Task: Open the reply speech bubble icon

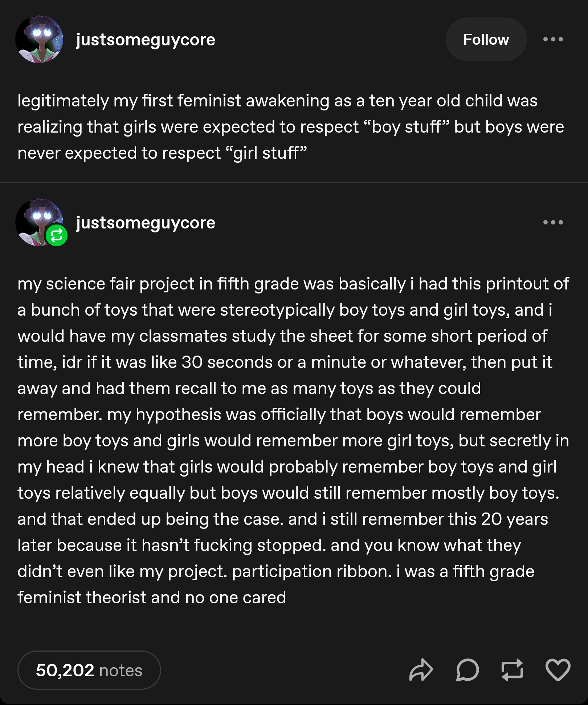Action: pyautogui.click(x=467, y=670)
